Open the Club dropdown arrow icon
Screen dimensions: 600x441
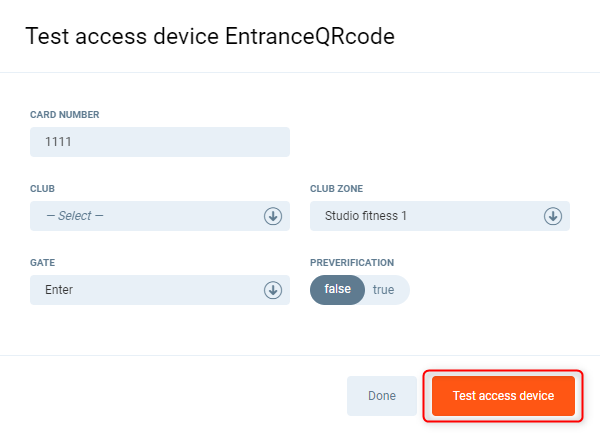click(x=273, y=216)
